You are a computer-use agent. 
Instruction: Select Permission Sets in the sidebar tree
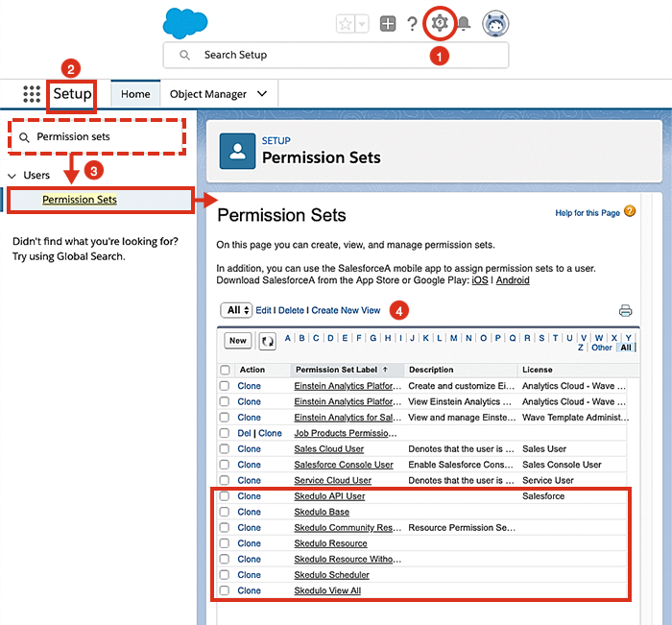(80, 200)
